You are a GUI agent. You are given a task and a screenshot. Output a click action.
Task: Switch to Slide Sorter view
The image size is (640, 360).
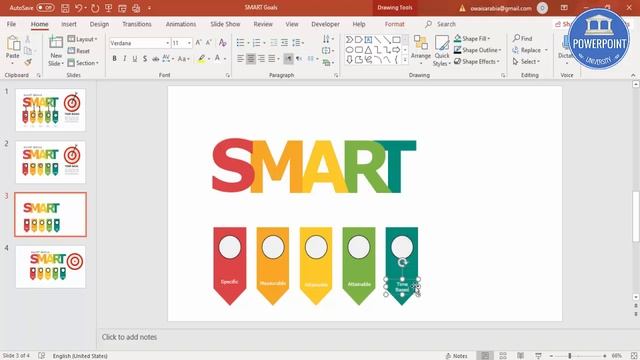[503, 356]
